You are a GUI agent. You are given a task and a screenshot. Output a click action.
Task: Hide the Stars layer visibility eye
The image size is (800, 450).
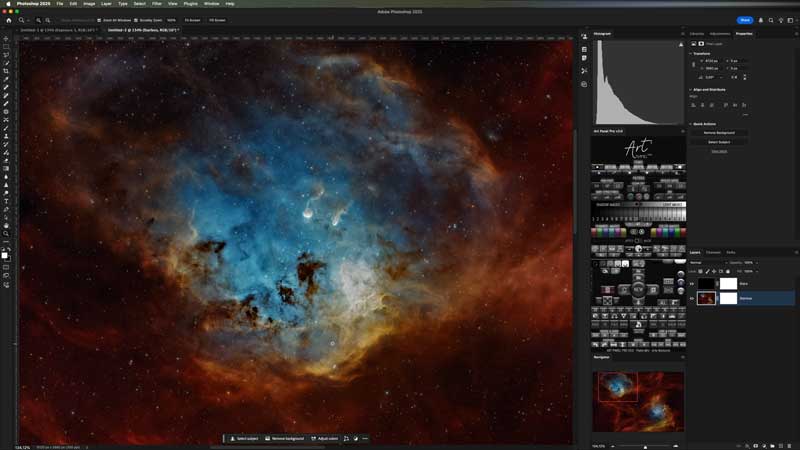692,284
